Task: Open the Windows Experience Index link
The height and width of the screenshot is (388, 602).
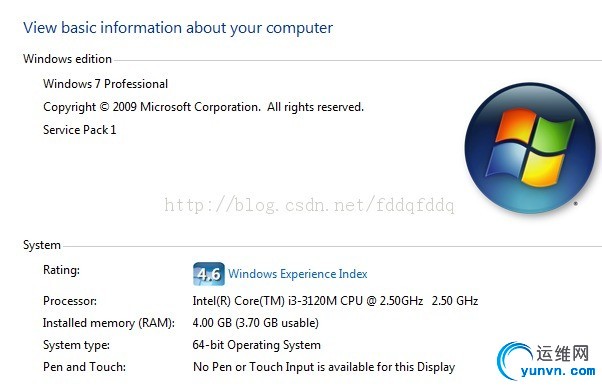Action: [298, 274]
